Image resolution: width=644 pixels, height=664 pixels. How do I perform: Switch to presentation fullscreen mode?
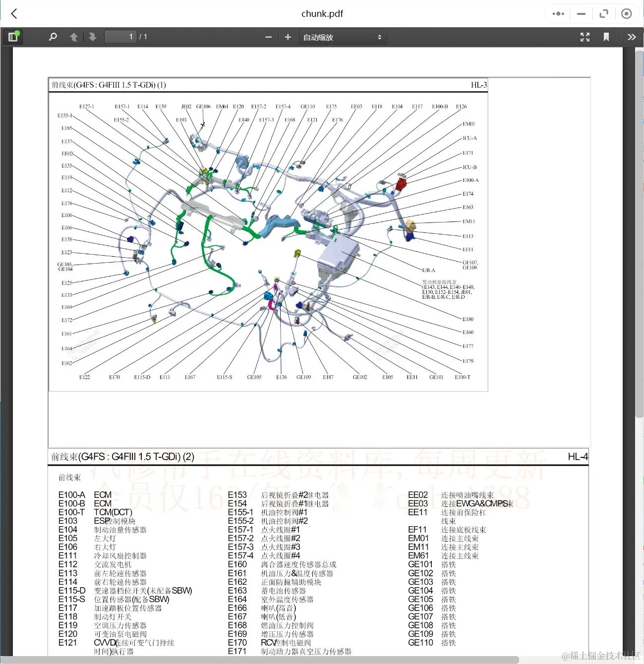[x=585, y=37]
